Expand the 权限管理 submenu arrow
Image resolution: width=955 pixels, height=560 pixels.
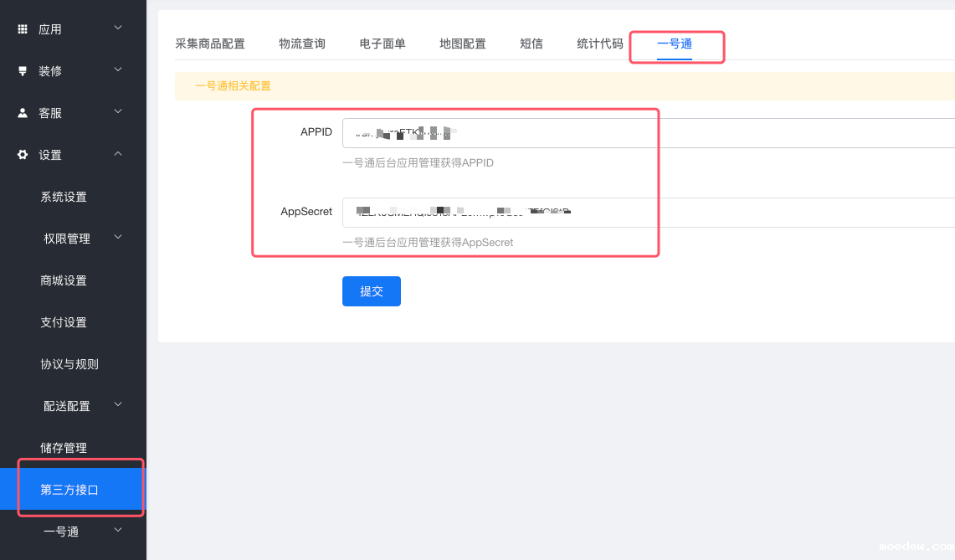118,238
